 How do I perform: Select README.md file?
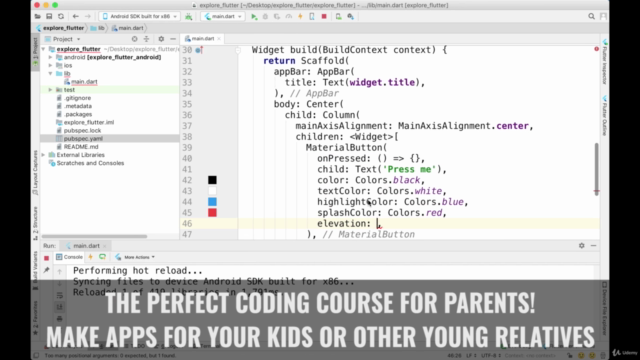coord(81,147)
